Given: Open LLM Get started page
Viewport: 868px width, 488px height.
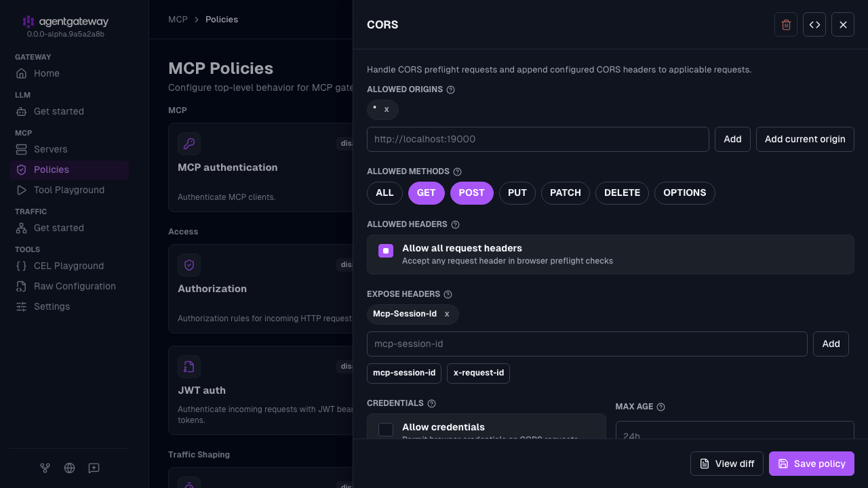Looking at the screenshot, I should pyautogui.click(x=69, y=111).
